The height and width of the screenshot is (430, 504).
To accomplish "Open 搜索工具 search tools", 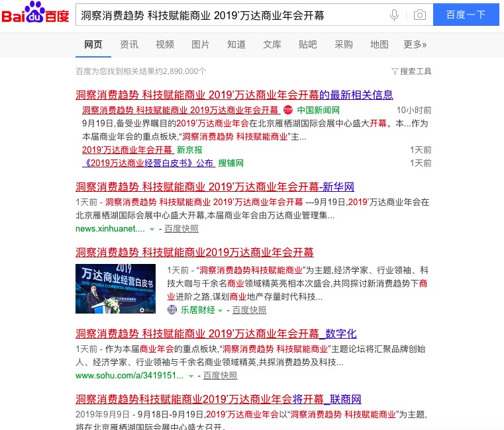I will point(411,71).
